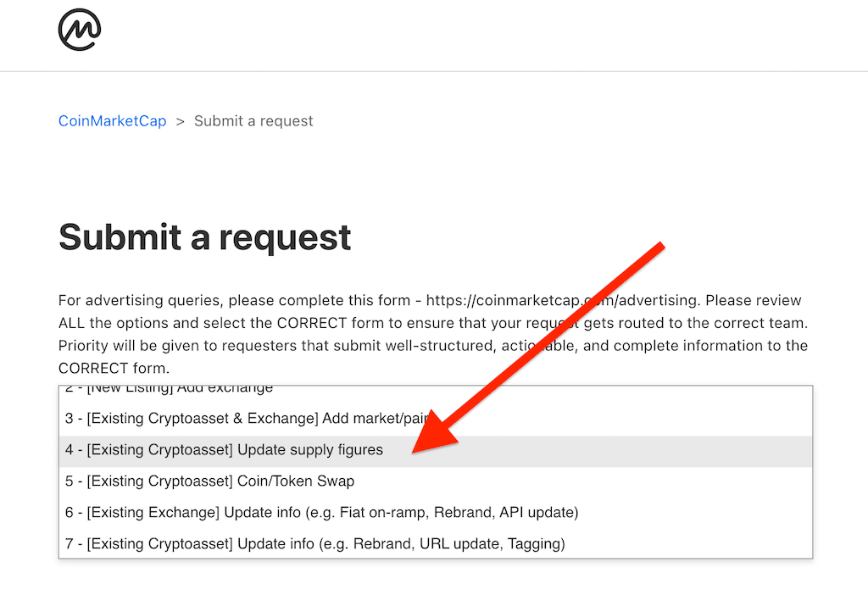Open the CoinMarketCap breadcrumb link
This screenshot has width=868, height=612.
tap(113, 120)
